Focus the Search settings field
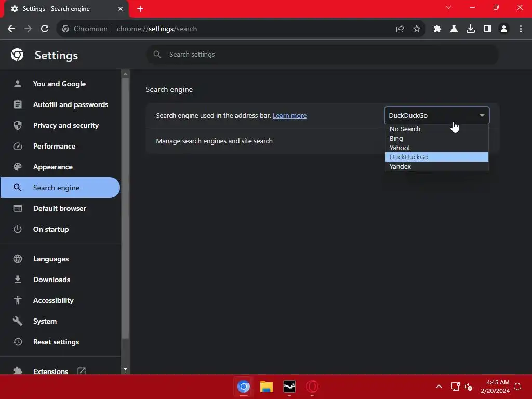The image size is (532, 399). 322,54
